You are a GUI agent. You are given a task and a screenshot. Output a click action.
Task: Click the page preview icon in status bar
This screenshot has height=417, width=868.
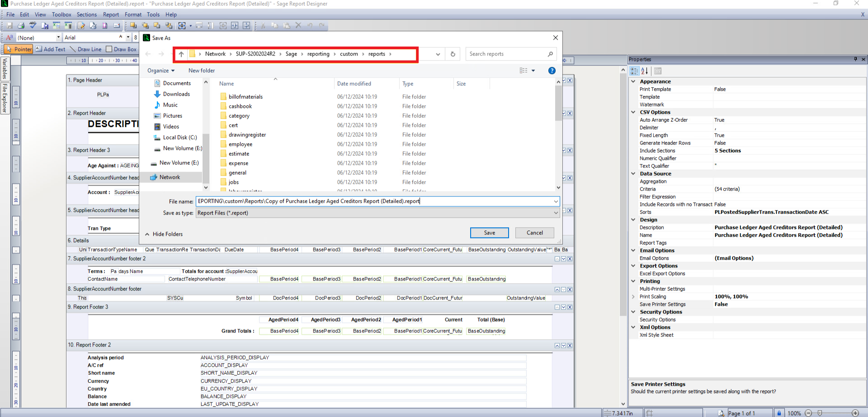(721, 413)
